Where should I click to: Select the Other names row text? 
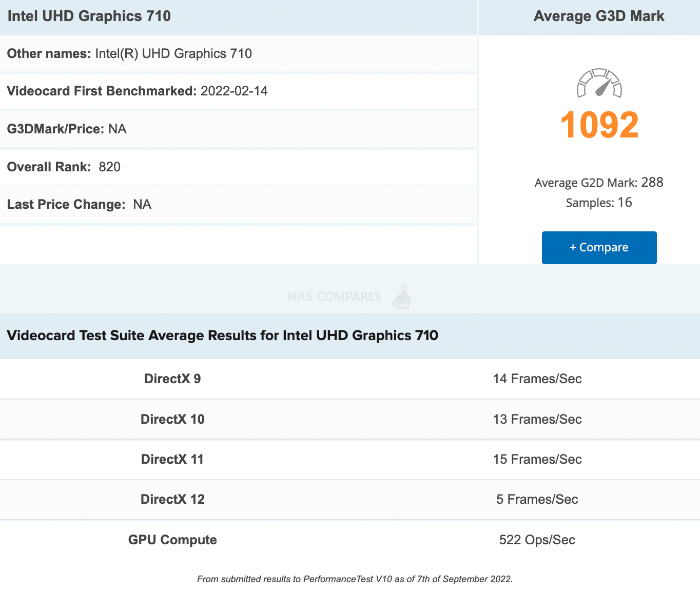[x=129, y=53]
